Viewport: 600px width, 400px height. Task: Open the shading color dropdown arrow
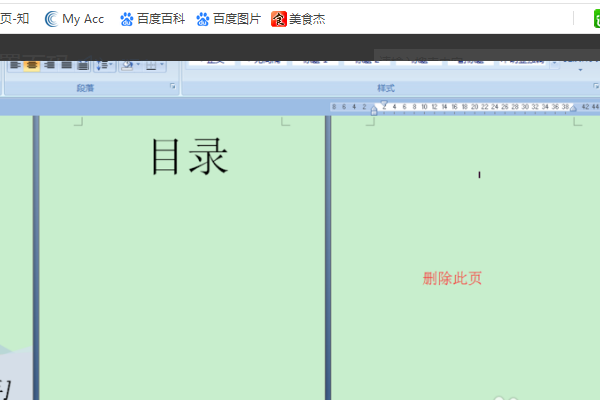(x=139, y=64)
